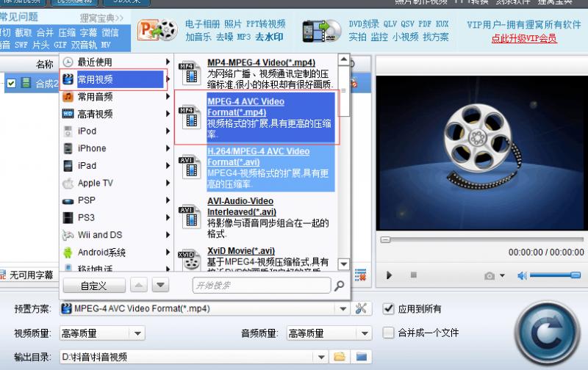Click the 去水印 link
Viewport: 588px width, 370px height.
pyautogui.click(x=269, y=37)
